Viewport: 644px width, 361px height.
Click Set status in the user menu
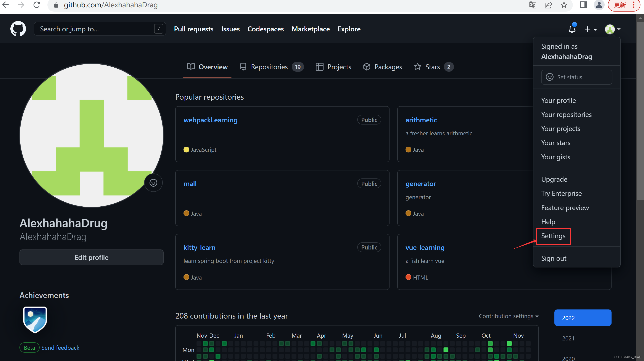[x=576, y=77]
